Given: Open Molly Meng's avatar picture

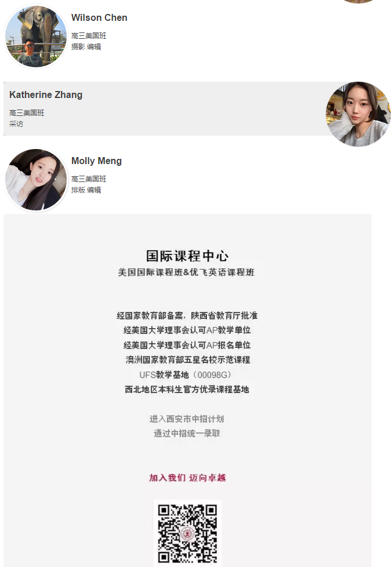Looking at the screenshot, I should click(36, 180).
